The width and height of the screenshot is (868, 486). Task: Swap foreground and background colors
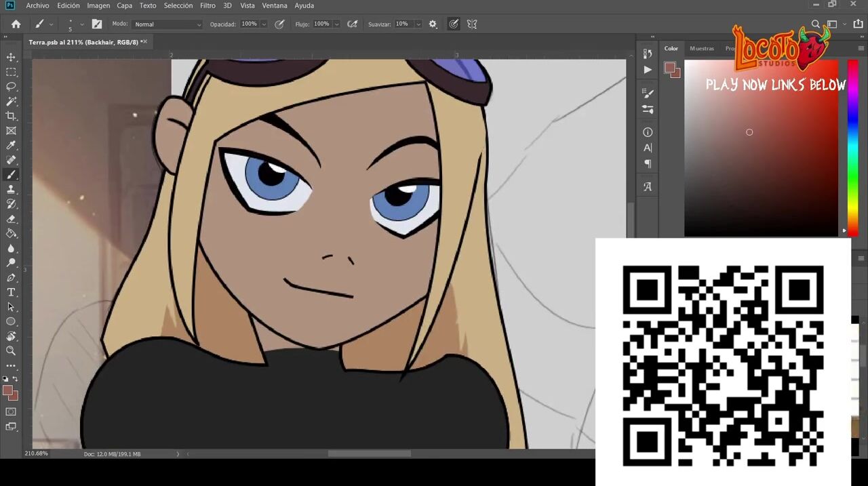point(15,379)
